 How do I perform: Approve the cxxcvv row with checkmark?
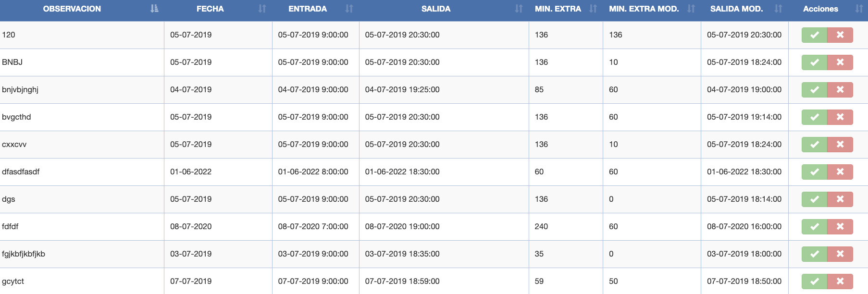point(814,145)
